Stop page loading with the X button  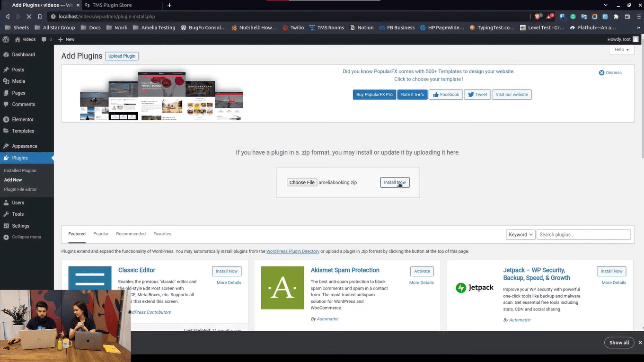(x=29, y=17)
